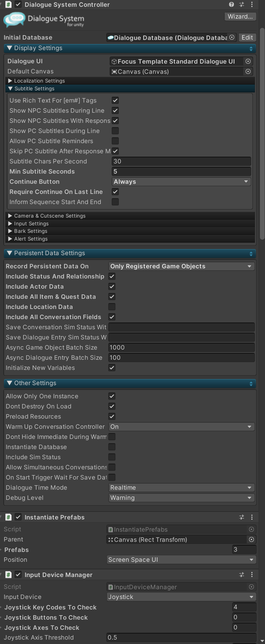This screenshot has width=265, height=644.
Task: Click the Dialogue System Controller script icon
Action: (x=8, y=4)
